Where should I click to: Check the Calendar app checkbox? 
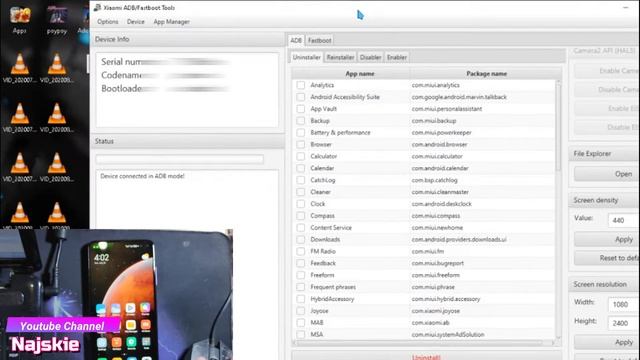tap(301, 168)
